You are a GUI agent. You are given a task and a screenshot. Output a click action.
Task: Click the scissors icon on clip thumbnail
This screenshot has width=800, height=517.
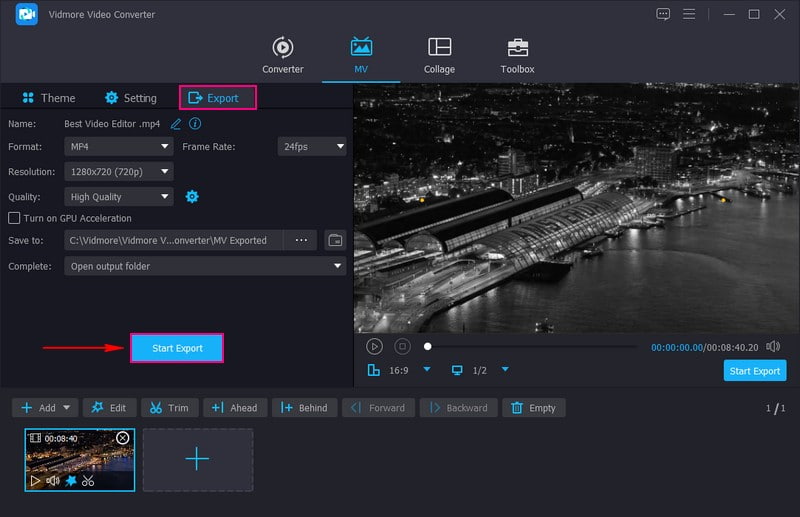coord(88,481)
